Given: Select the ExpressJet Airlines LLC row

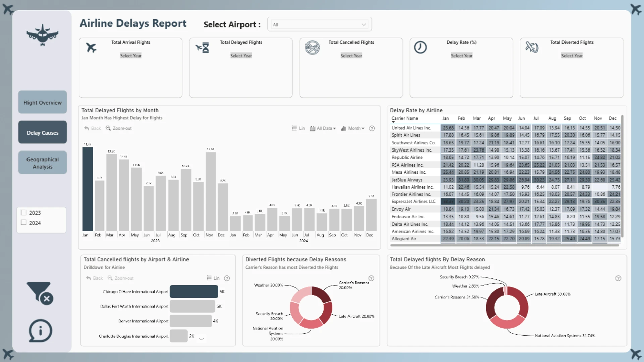Looking at the screenshot, I should pyautogui.click(x=506, y=201).
